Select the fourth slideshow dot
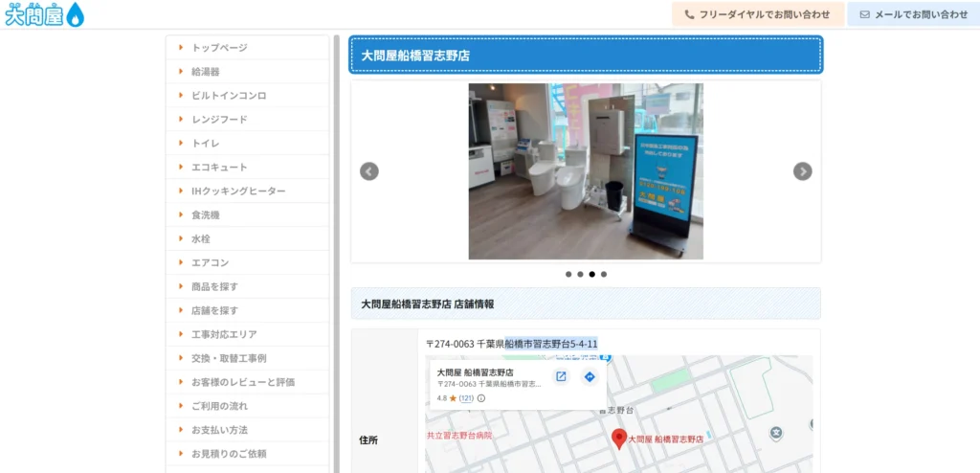Image resolution: width=980 pixels, height=473 pixels. [x=604, y=274]
